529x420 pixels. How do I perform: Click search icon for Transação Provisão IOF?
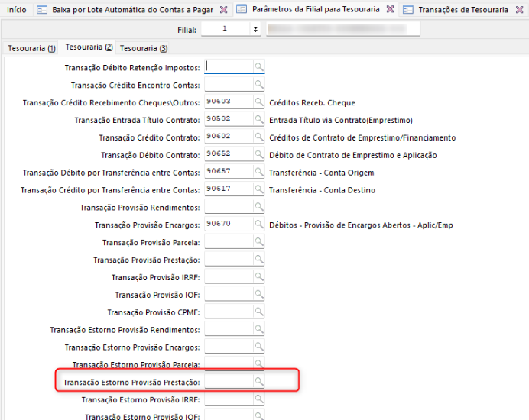pos(259,294)
